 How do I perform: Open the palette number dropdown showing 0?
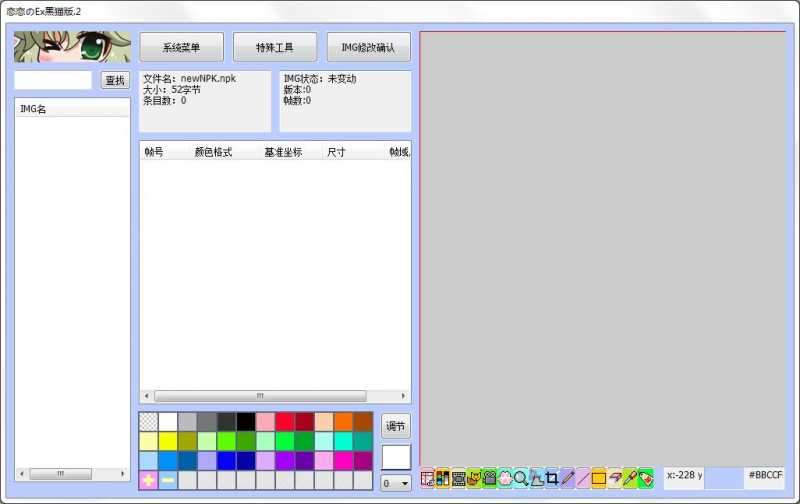(x=395, y=483)
